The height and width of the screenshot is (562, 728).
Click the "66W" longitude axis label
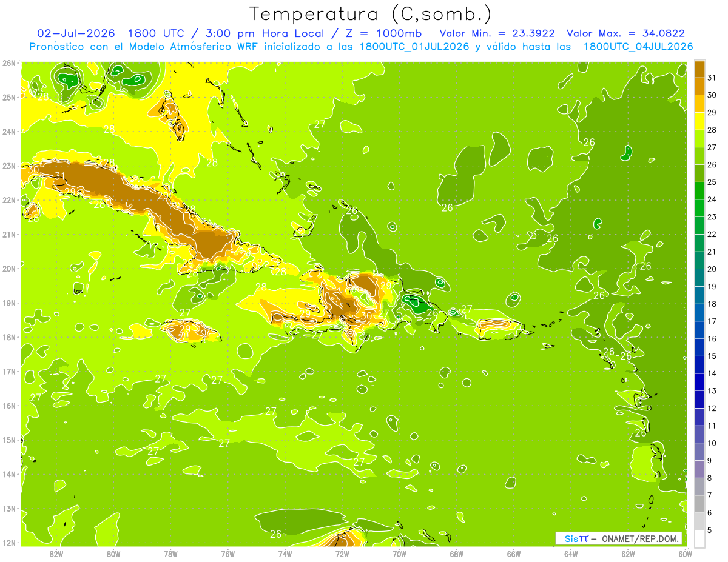click(514, 554)
